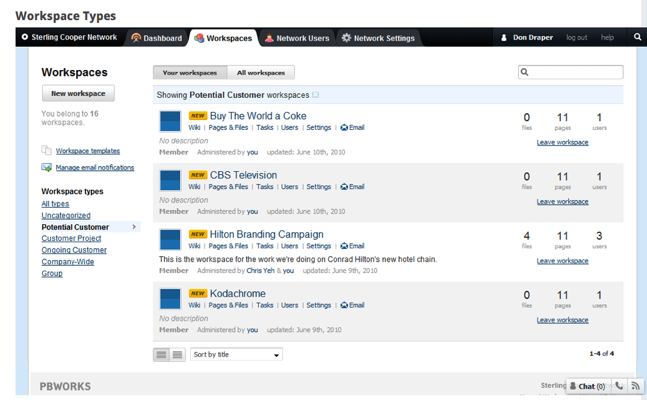Click the New workspace button
Image resolution: width=647 pixels, height=400 pixels.
pyautogui.click(x=78, y=93)
